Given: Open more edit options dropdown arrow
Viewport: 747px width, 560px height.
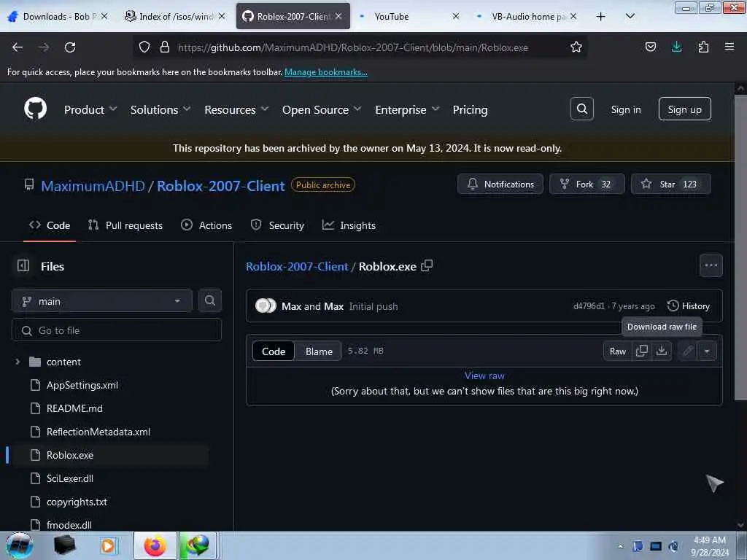Looking at the screenshot, I should coord(707,351).
